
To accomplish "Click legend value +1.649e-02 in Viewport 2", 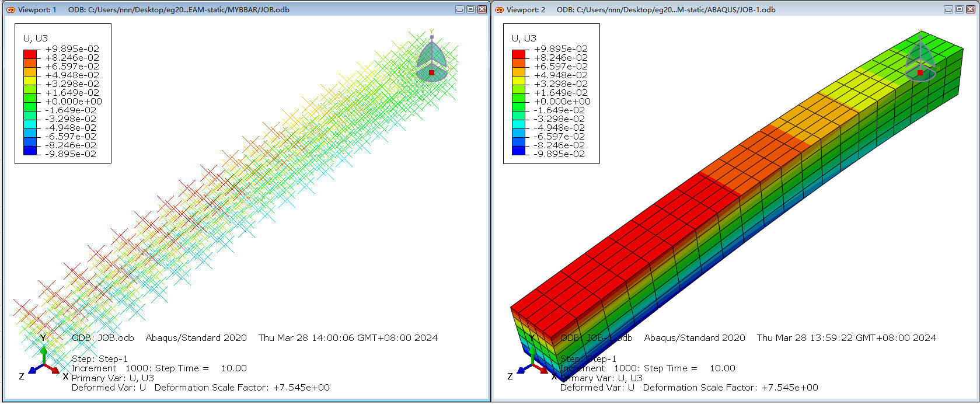I will coord(561,93).
